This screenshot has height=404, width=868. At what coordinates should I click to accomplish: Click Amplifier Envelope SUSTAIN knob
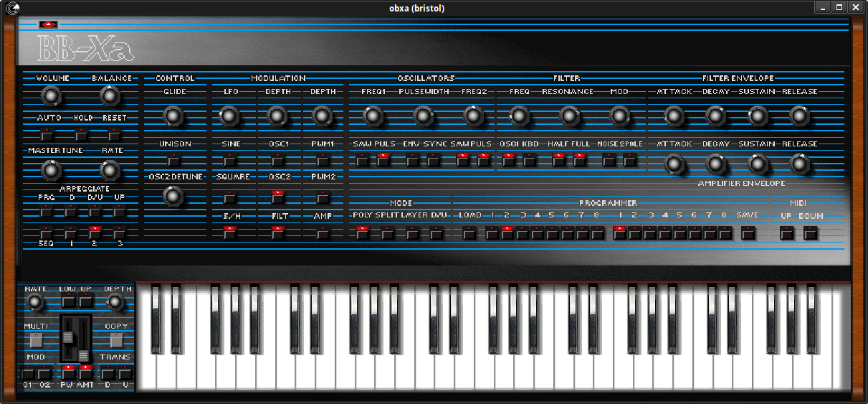pos(758,164)
